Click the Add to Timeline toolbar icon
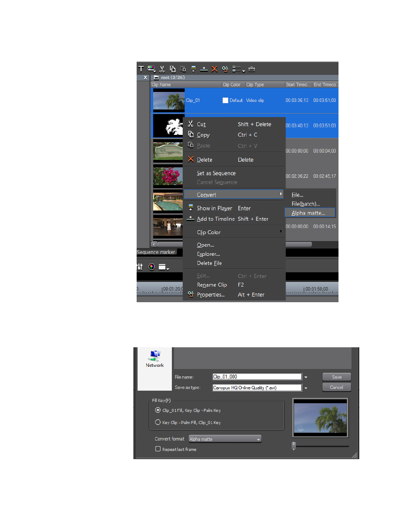Screen dimensions: 414x532 [204, 69]
